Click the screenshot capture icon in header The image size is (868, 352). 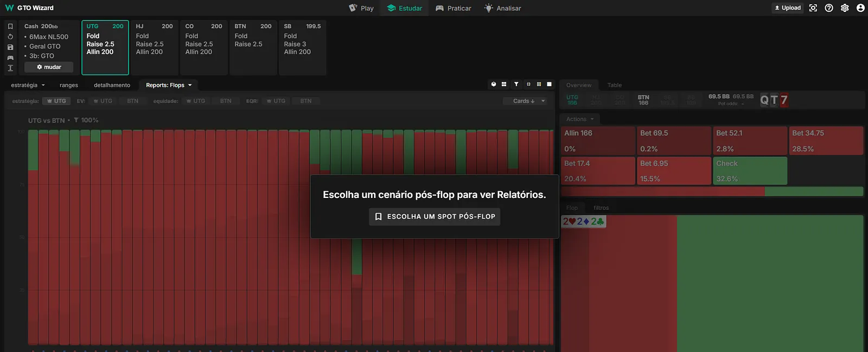813,8
